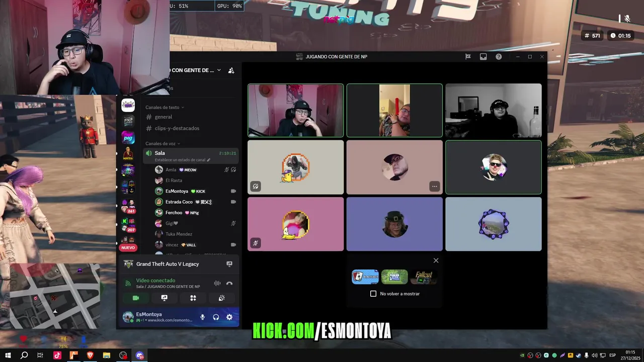Launch the Chess in the Park activity
Image resolution: width=644 pixels, height=362 pixels.
pos(394,277)
